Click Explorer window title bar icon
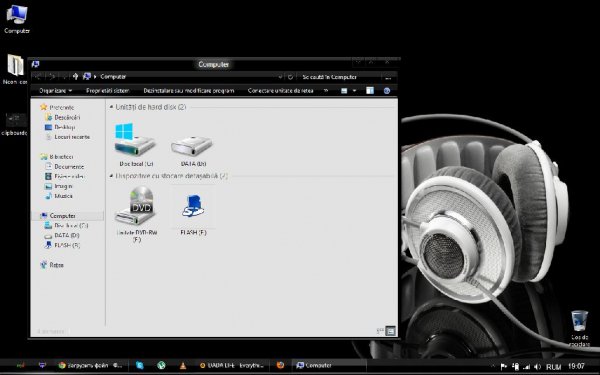 pos(35,64)
